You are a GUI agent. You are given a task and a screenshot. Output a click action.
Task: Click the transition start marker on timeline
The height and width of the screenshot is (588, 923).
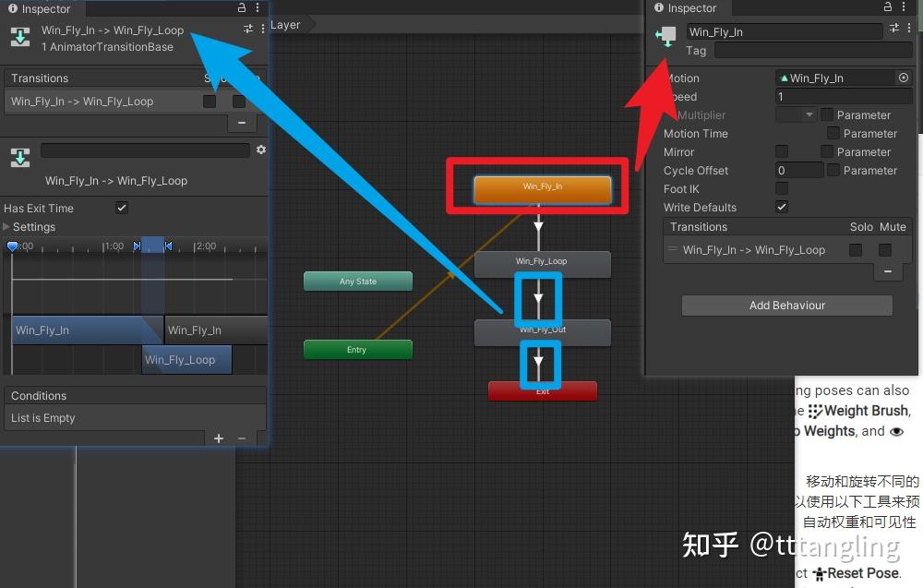(x=138, y=246)
